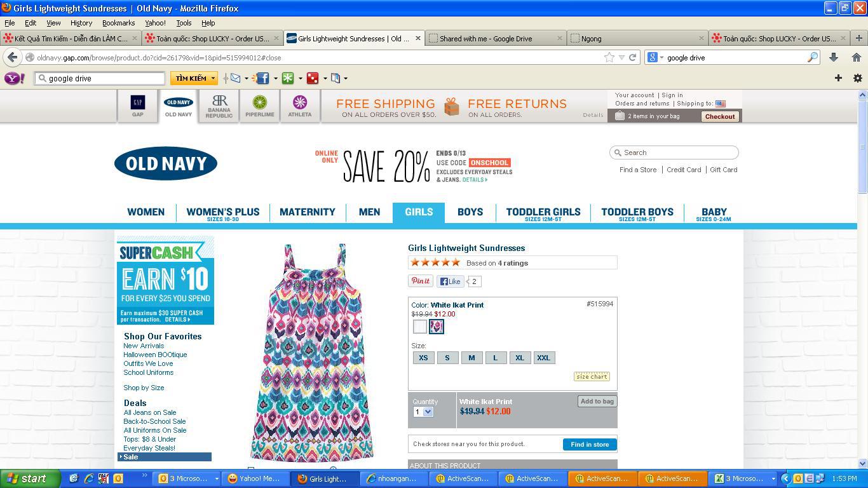Open Yahoo toolbar mail envelope icon

(234, 78)
